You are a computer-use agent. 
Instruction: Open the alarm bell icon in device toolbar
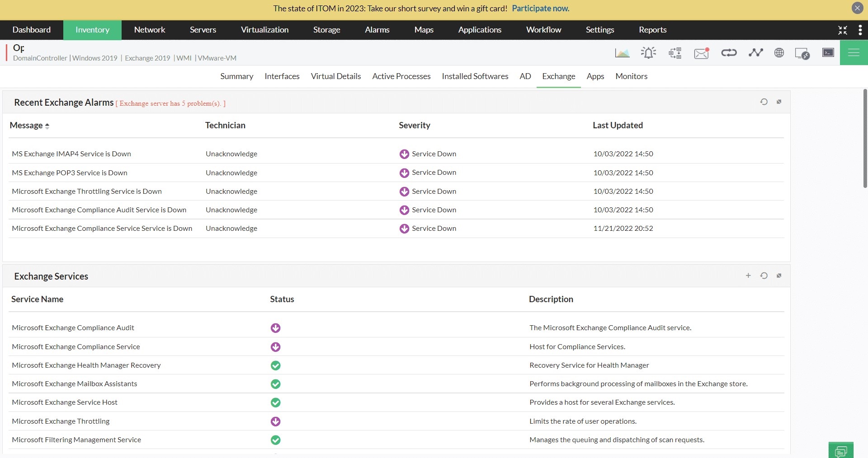click(648, 53)
